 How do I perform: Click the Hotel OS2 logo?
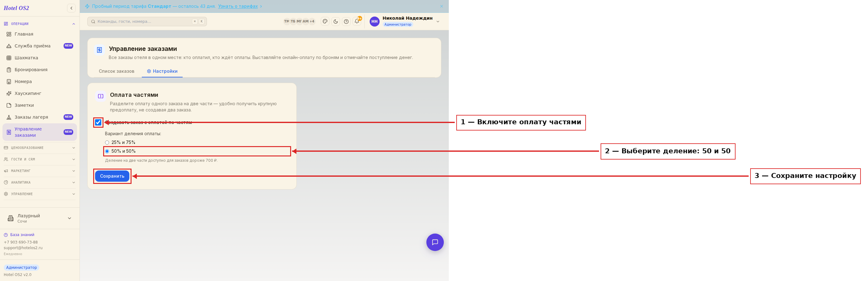[x=16, y=8]
